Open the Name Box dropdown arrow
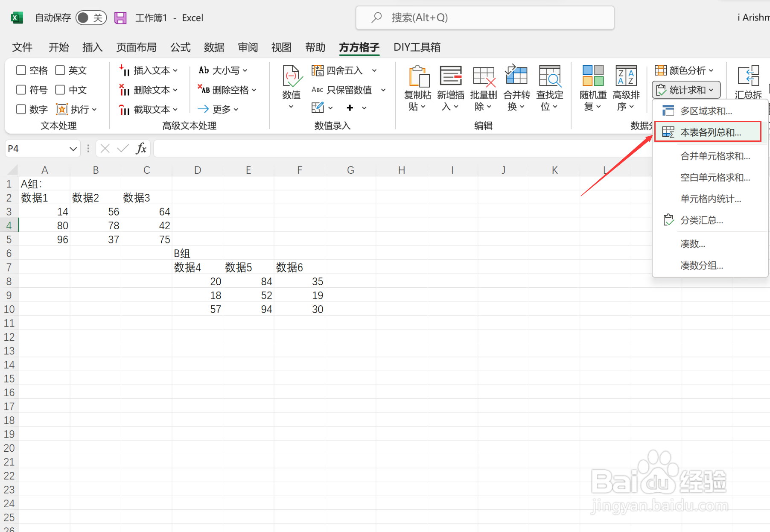770x532 pixels. point(73,149)
